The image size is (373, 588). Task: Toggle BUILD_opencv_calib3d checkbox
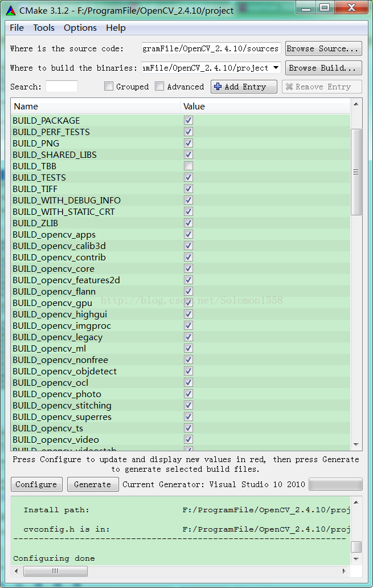click(x=188, y=246)
